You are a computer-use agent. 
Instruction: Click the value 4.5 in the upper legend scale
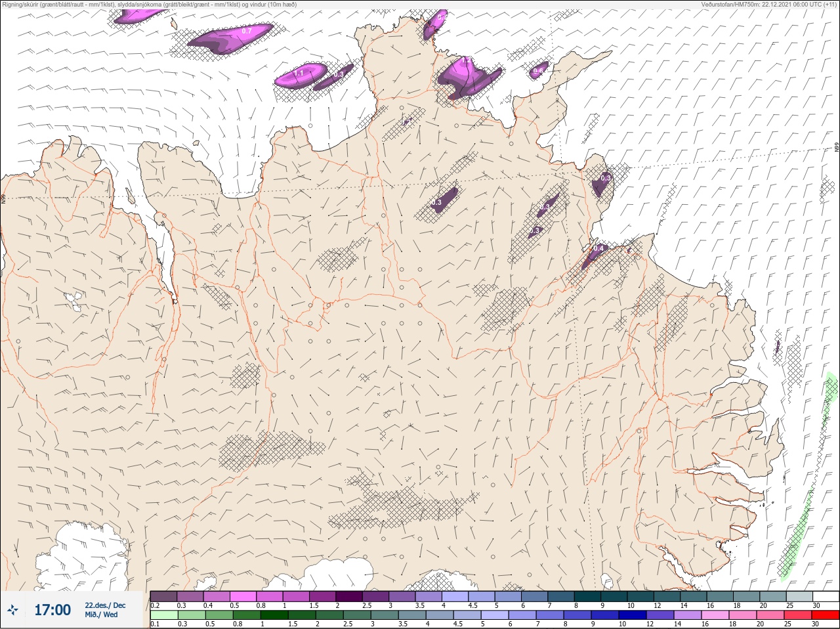click(472, 605)
